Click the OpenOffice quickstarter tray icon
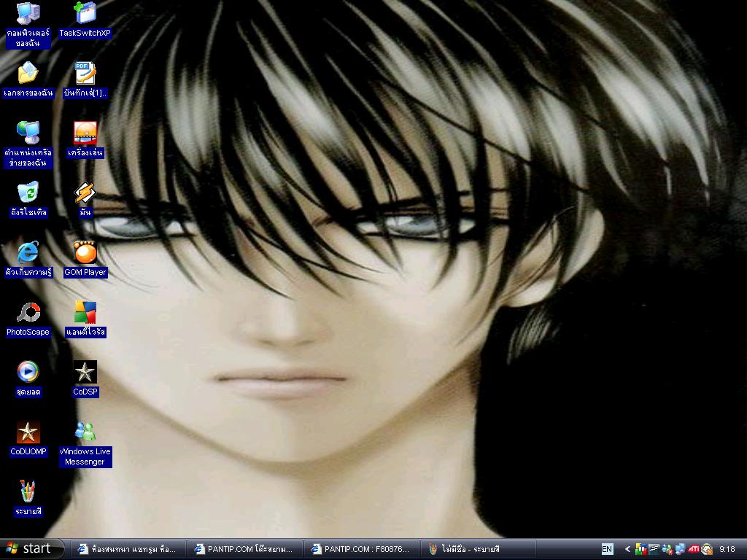The height and width of the screenshot is (560, 747). [x=654, y=549]
